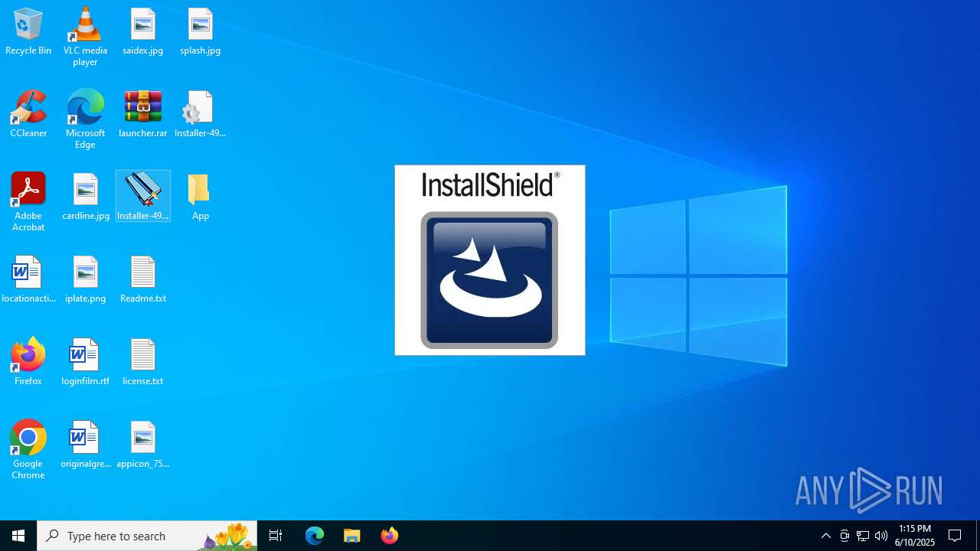Select the launcher.rar archive

pyautogui.click(x=143, y=114)
